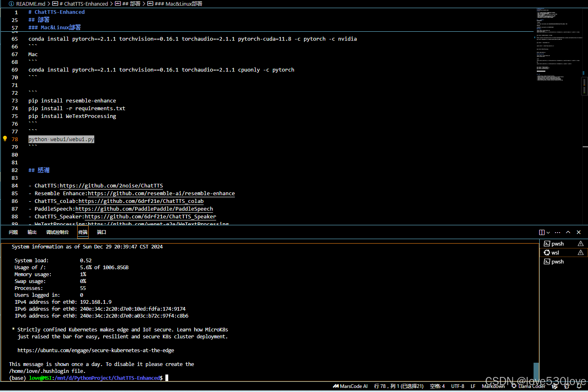Click the 'System load:' row in the terminal
Screen dimensions: 588x392
click(x=53, y=260)
